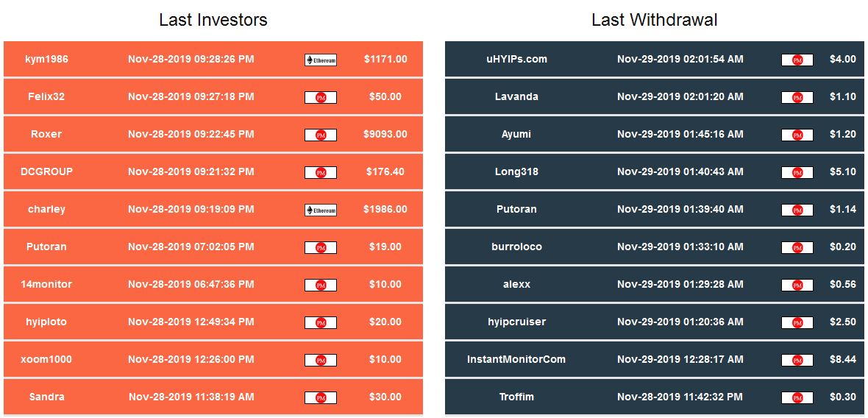Viewport: 868px width, 418px height.
Task: Click the PM icon in Sandra's row
Action: [321, 397]
